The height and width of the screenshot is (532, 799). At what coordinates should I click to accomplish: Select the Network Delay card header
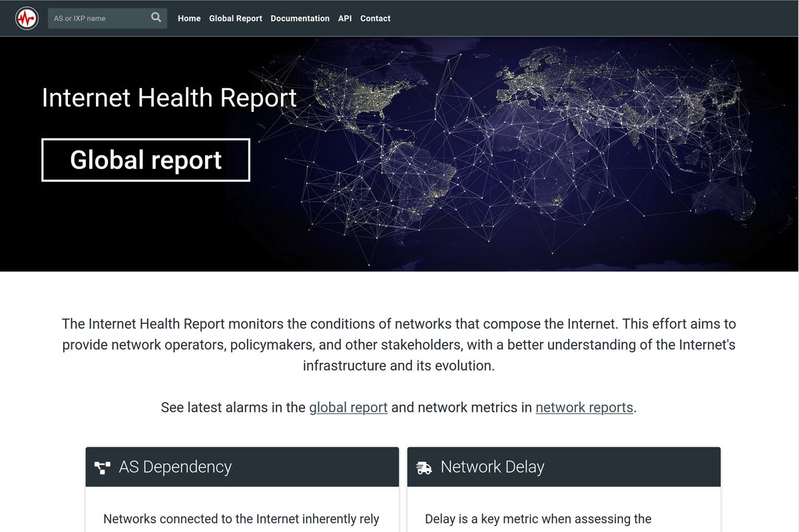(564, 467)
